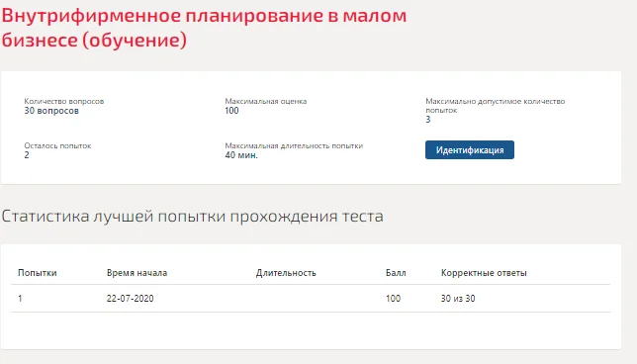Click the Статистика лучшей попытки heading
Viewport: 637px width, 364px height.
[x=192, y=216]
